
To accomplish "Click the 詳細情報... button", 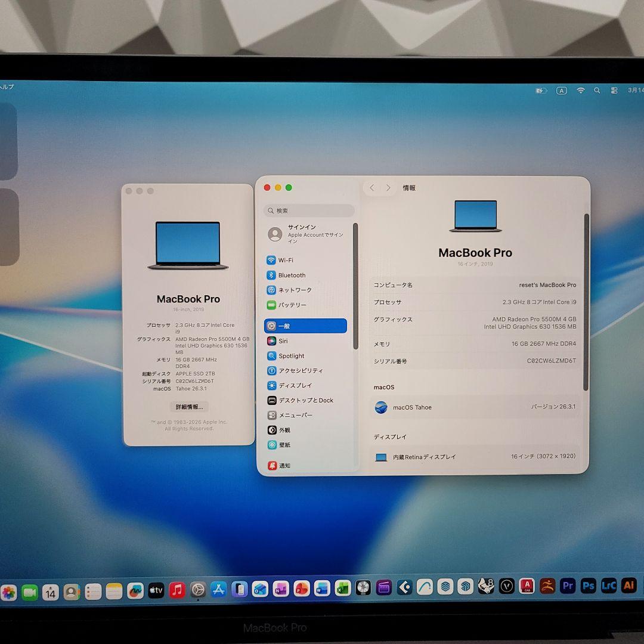I will click(188, 407).
